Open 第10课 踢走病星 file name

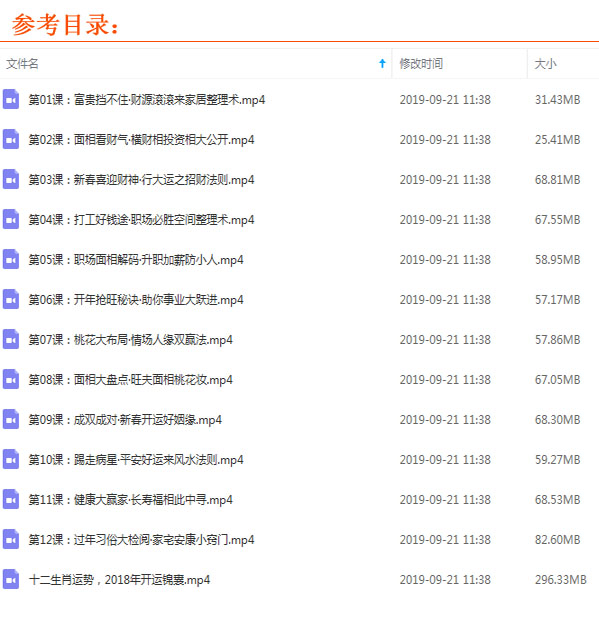(136, 460)
